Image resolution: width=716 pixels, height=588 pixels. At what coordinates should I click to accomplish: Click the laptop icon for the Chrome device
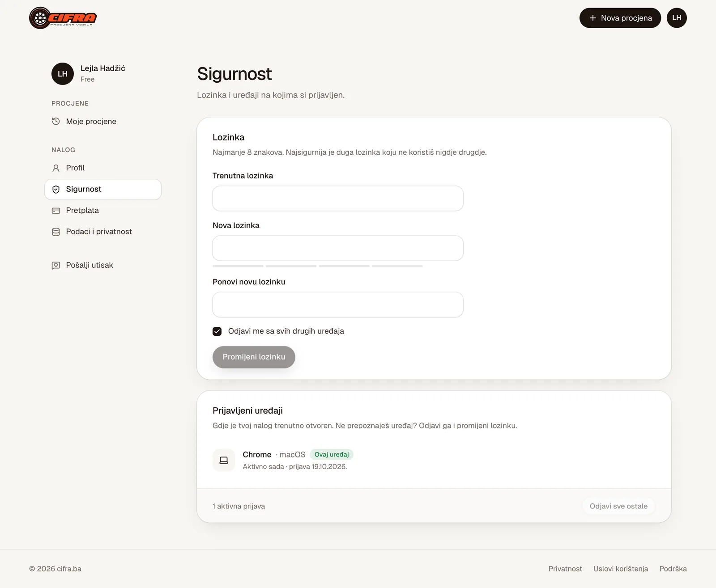point(224,460)
